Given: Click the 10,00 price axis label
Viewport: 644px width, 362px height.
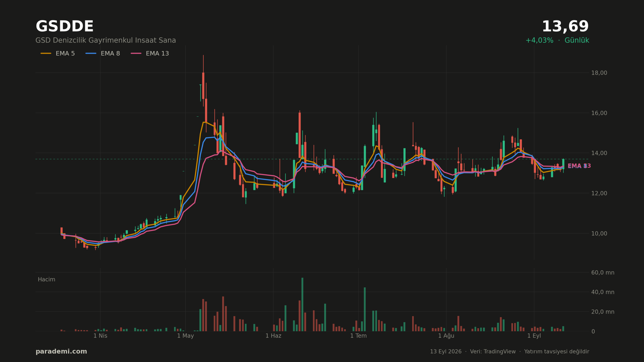Looking at the screenshot, I should (599, 234).
